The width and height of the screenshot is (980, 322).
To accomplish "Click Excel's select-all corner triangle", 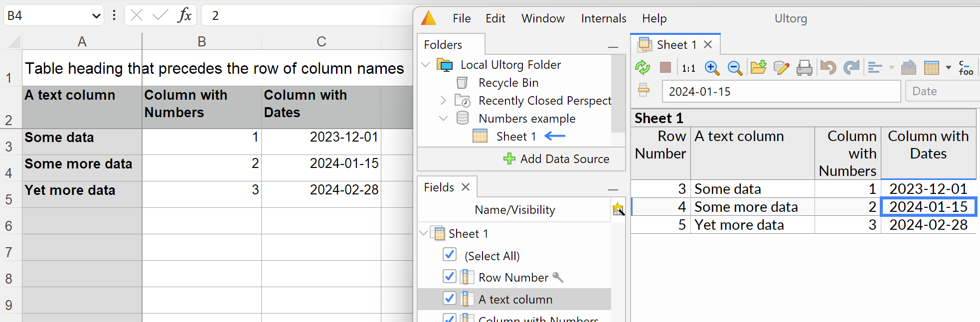I will [x=14, y=41].
